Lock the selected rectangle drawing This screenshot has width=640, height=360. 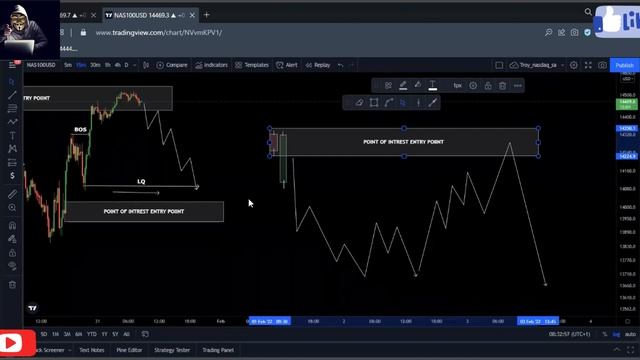pos(488,85)
